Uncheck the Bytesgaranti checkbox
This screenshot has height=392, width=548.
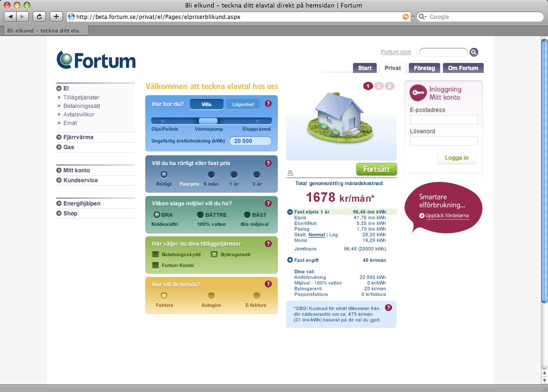(x=214, y=255)
